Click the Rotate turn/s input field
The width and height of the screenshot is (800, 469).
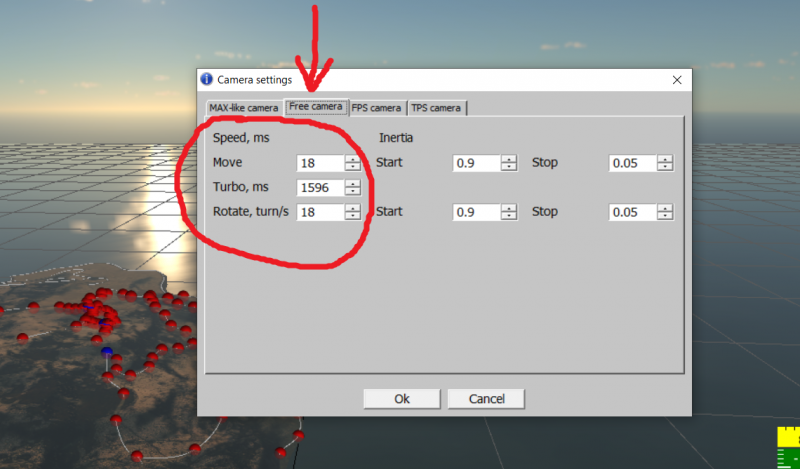click(320, 212)
